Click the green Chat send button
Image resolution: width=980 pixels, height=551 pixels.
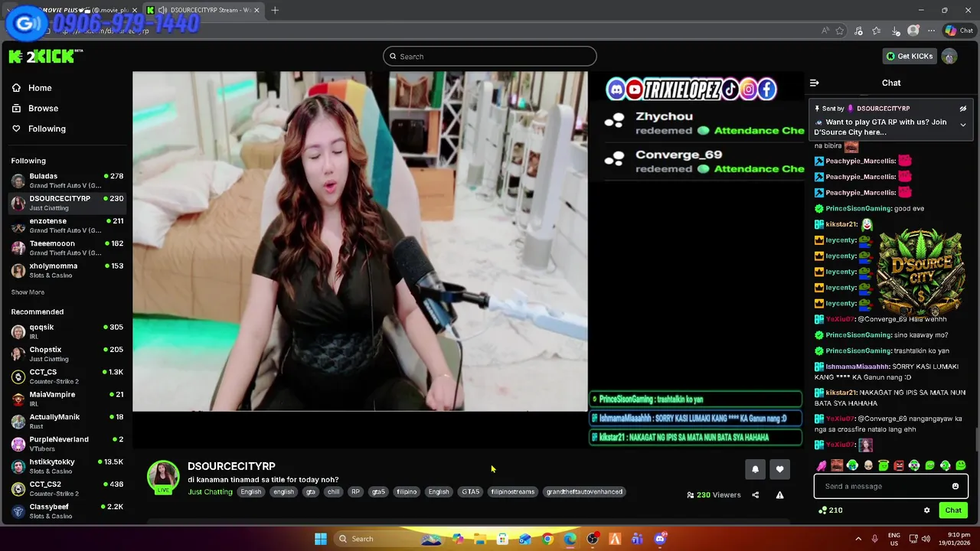point(953,510)
